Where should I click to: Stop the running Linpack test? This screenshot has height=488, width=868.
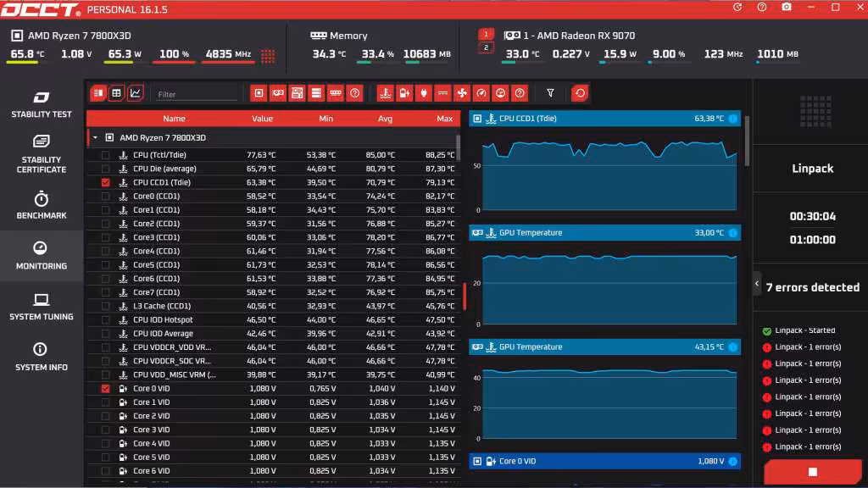click(x=813, y=472)
